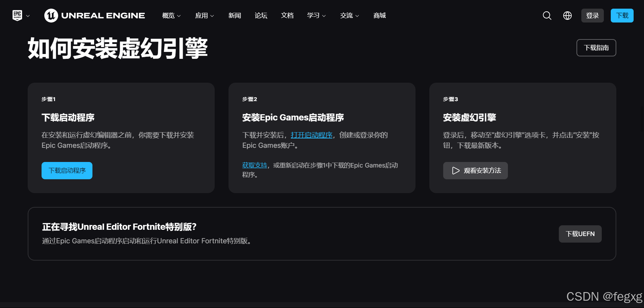Click the 正在寻找Unreal Editor Fortnite特别版? heading
Viewport: 644px width, 308px height.
pos(119,227)
